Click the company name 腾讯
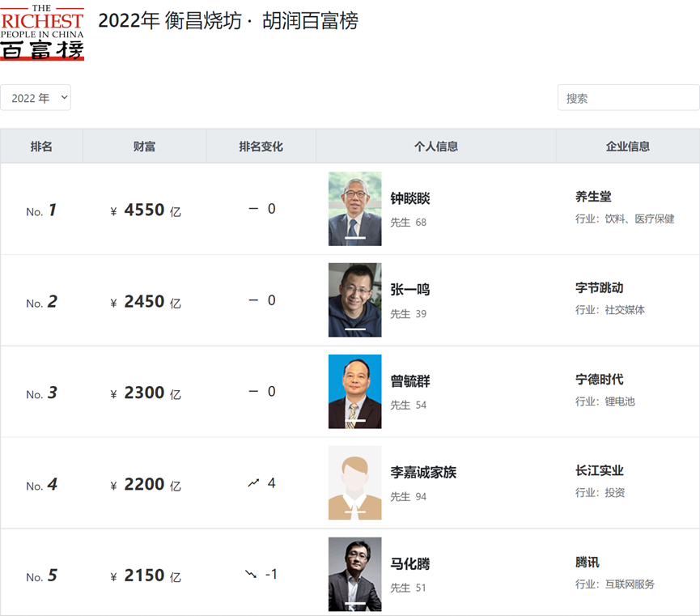The image size is (700, 616). [x=588, y=563]
